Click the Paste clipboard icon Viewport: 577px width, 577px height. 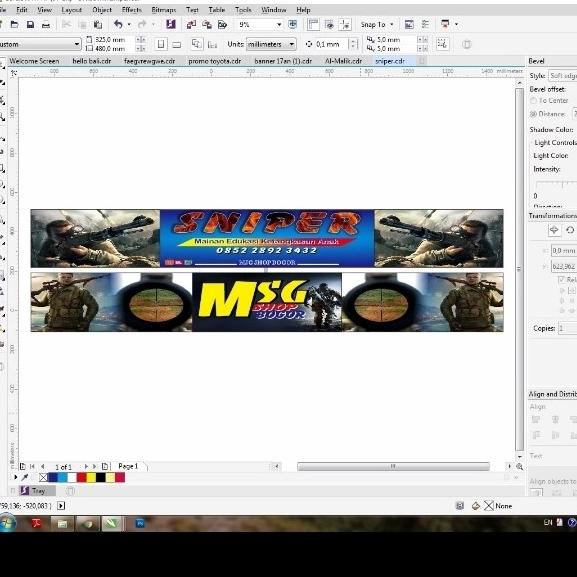tap(98, 25)
